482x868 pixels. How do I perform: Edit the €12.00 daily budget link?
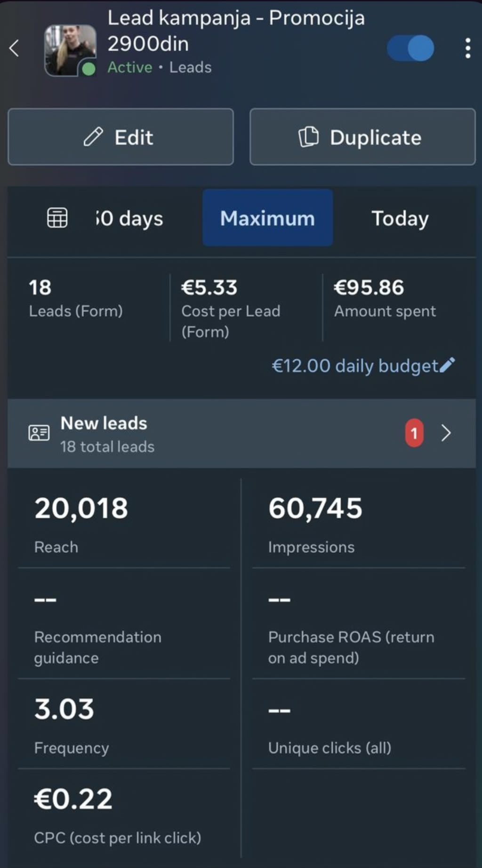coord(355,366)
